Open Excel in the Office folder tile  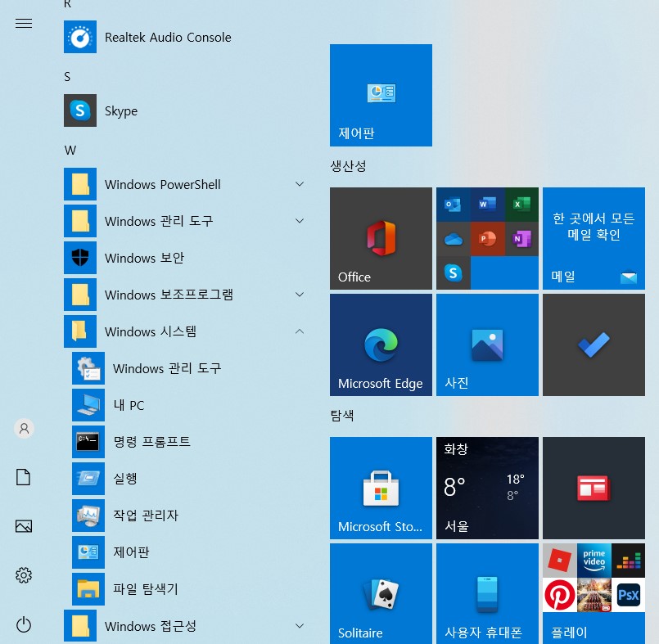(521, 205)
